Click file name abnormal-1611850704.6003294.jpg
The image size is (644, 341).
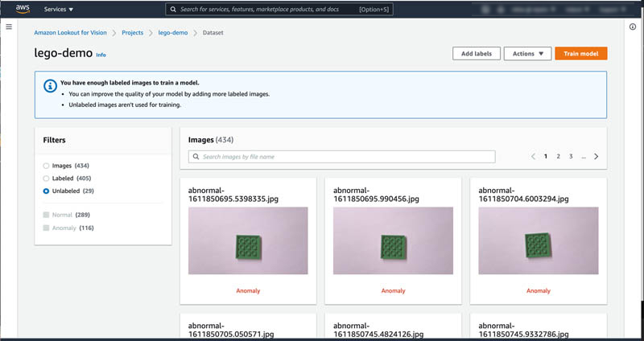pos(524,195)
